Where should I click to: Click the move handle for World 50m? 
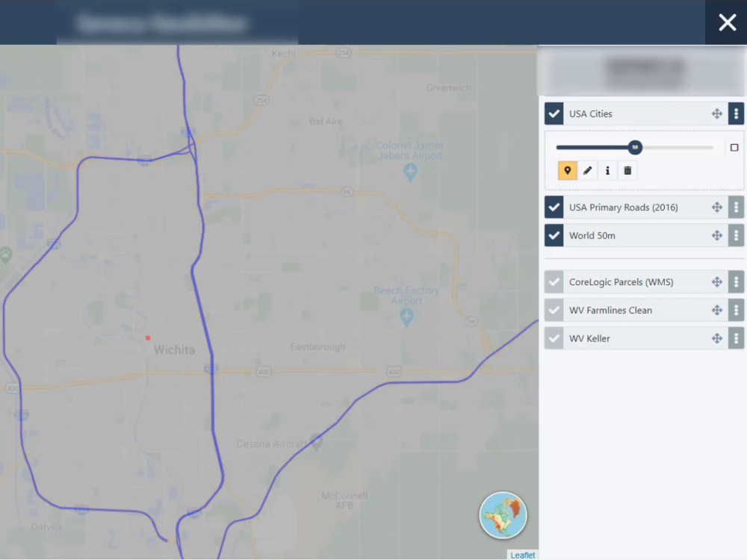(x=716, y=235)
